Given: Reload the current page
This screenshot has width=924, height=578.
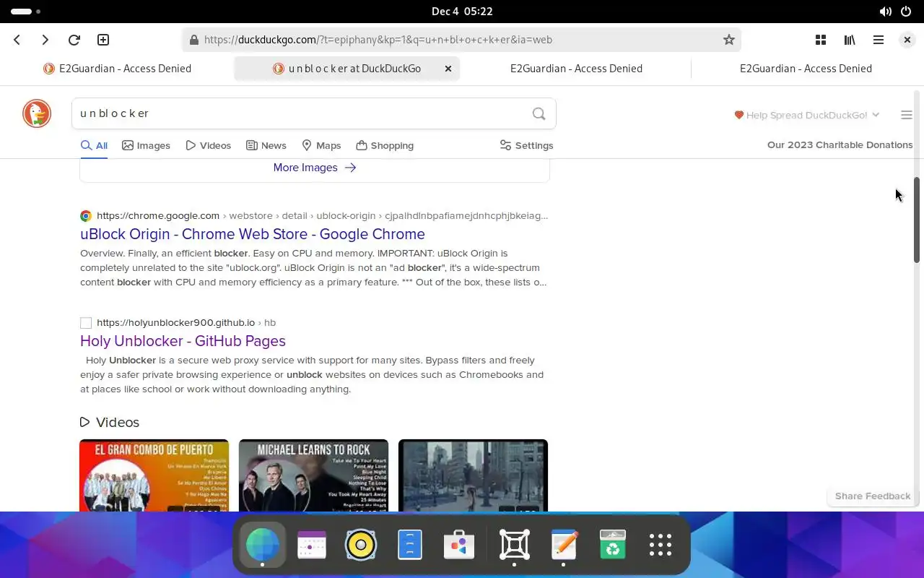Looking at the screenshot, I should click(x=74, y=40).
